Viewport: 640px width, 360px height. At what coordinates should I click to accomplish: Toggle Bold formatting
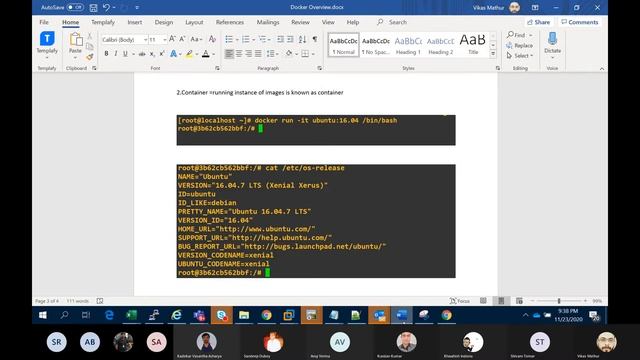[106, 54]
